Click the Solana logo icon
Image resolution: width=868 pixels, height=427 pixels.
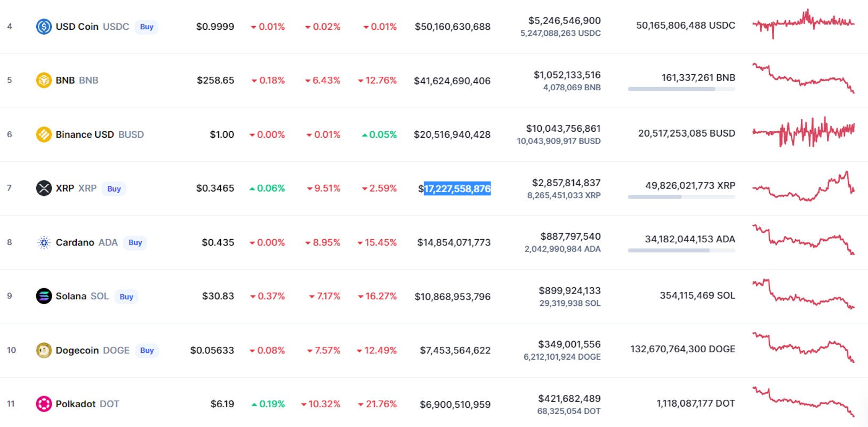(x=44, y=296)
